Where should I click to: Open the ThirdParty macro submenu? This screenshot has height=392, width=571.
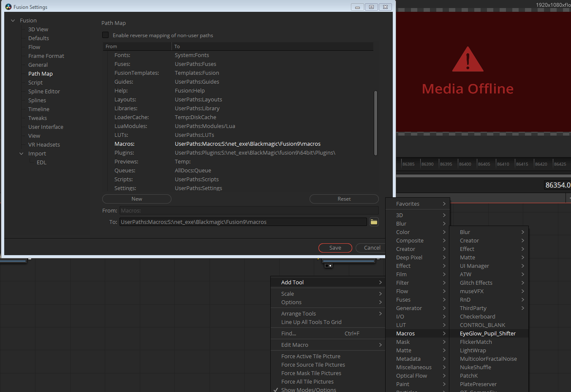(489, 308)
